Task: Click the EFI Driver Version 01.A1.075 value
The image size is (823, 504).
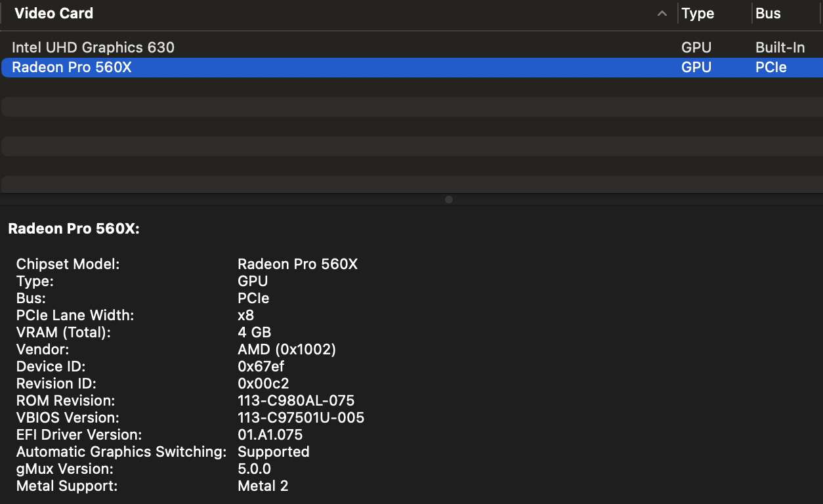Action: click(x=270, y=435)
